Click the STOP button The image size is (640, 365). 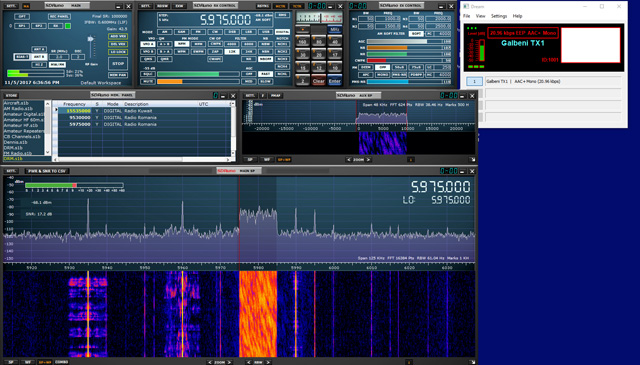pyautogui.click(x=118, y=64)
